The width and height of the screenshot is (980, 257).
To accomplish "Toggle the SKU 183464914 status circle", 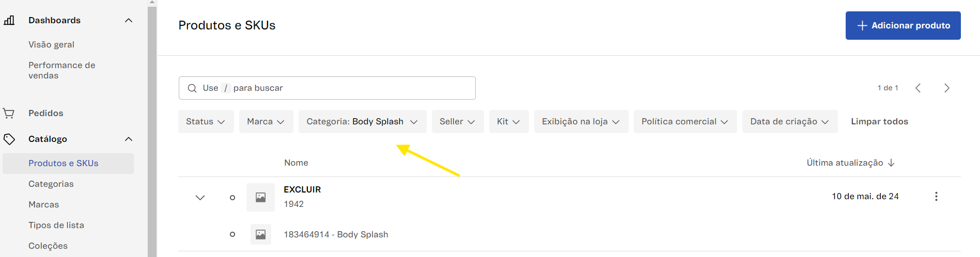I will point(232,234).
